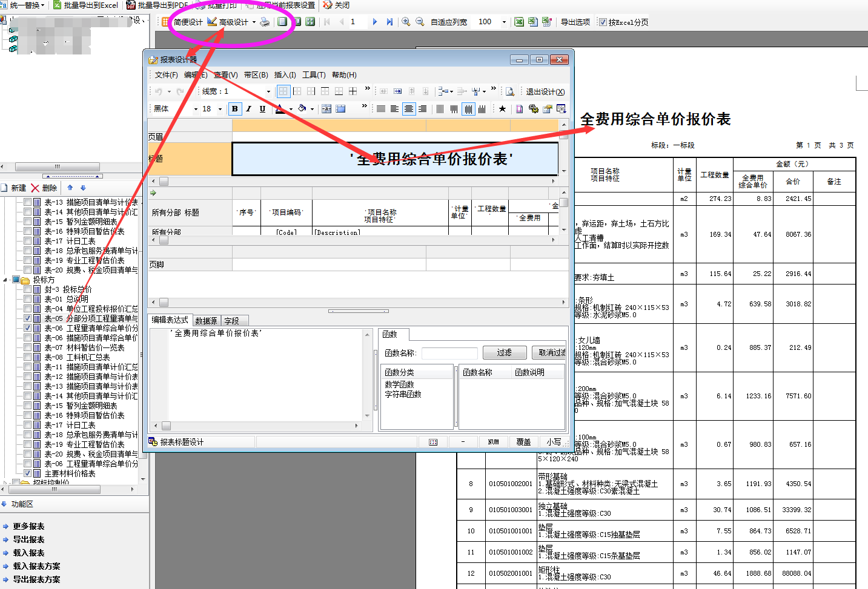Open 线宽 line width dropdown
The image size is (868, 589).
268,91
